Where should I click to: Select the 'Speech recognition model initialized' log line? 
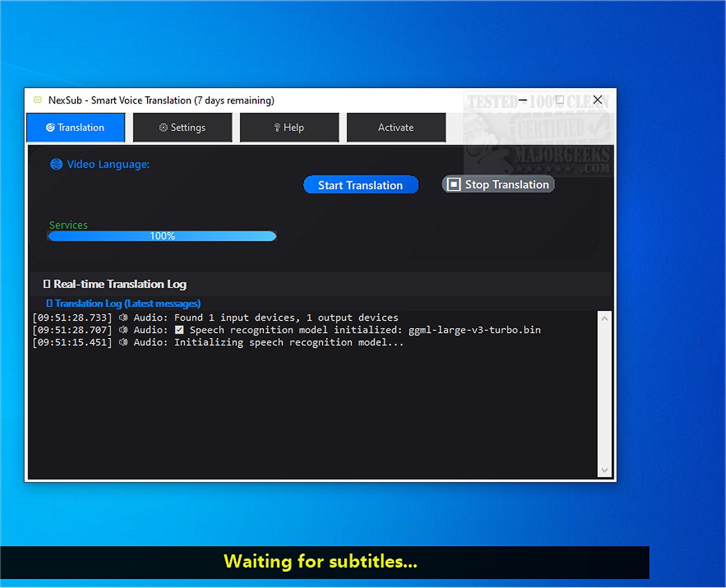click(x=286, y=330)
